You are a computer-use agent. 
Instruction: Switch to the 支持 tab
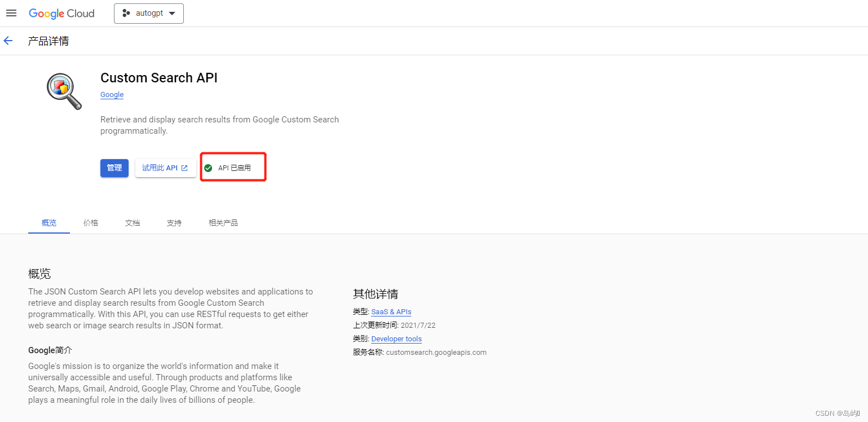click(174, 223)
